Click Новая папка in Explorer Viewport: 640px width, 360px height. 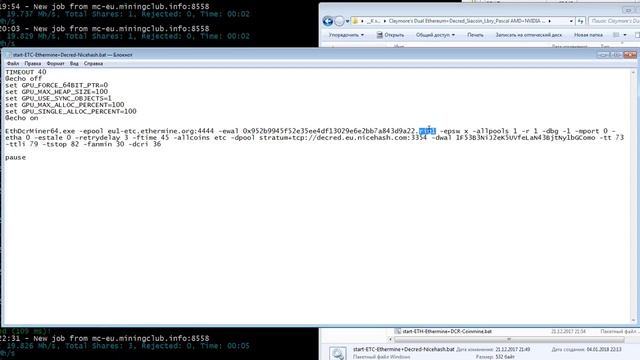pos(588,35)
